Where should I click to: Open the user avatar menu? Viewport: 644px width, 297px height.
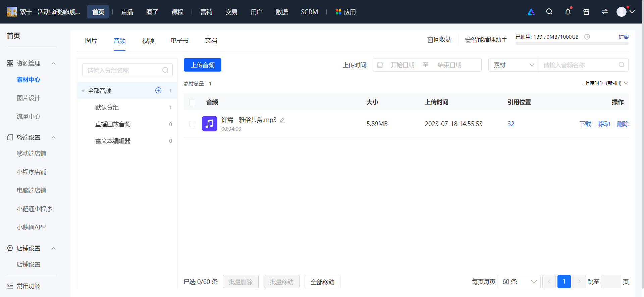[626, 12]
